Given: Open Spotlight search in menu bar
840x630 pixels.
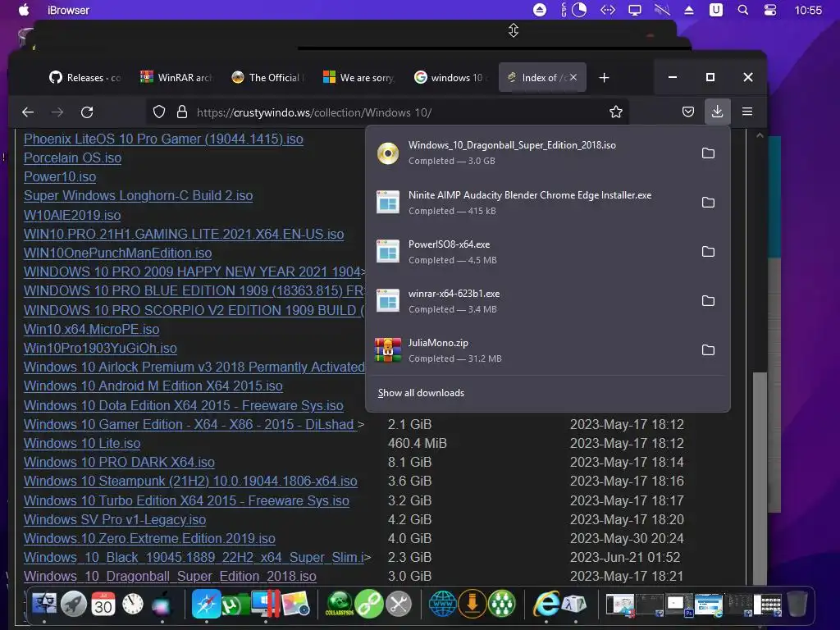Looking at the screenshot, I should tap(743, 10).
